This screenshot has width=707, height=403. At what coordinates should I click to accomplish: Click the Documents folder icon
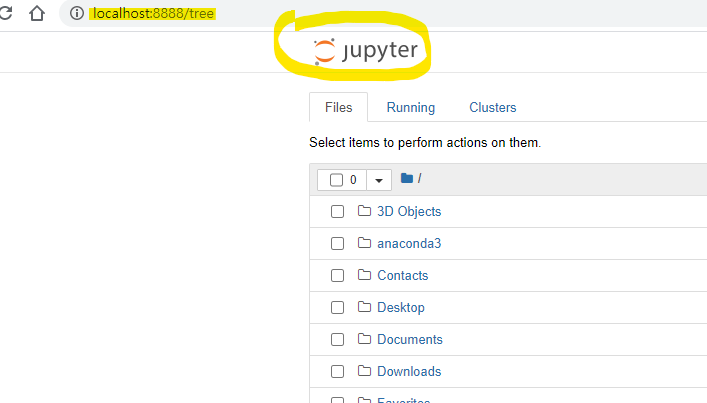tap(364, 339)
